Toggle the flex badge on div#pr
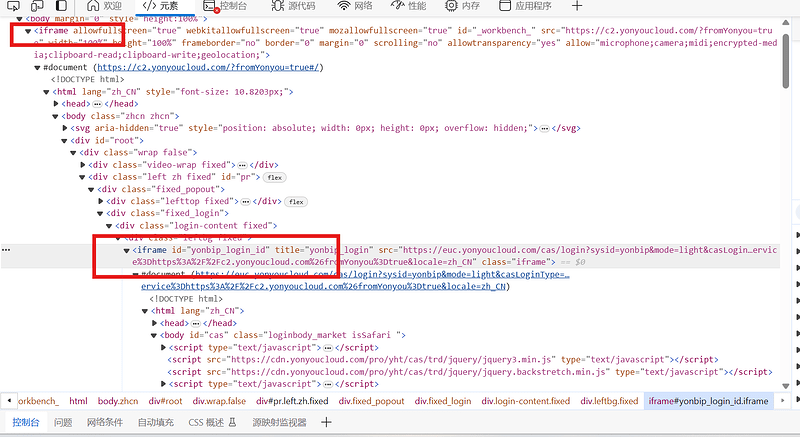The height and width of the screenshot is (437, 800). point(274,177)
